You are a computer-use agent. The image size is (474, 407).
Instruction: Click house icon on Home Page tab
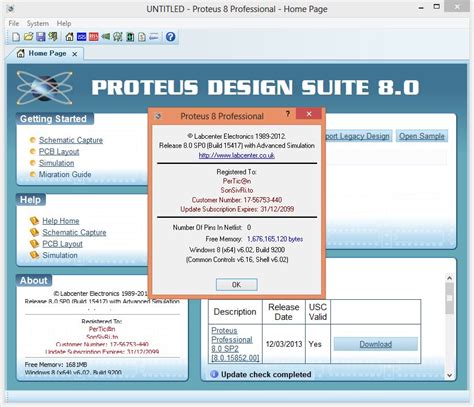click(21, 53)
